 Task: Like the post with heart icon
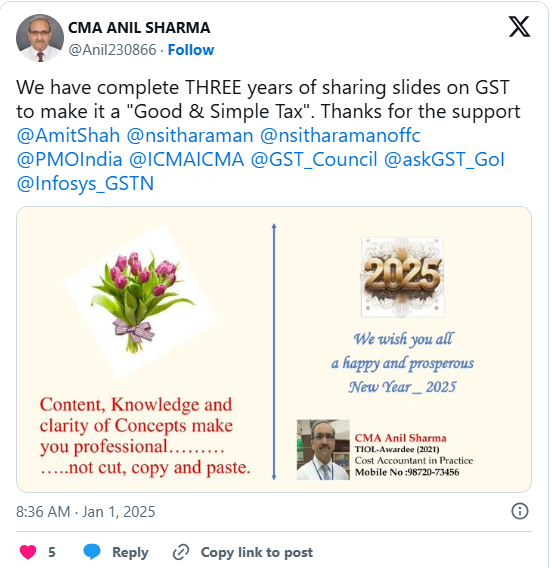click(x=28, y=552)
